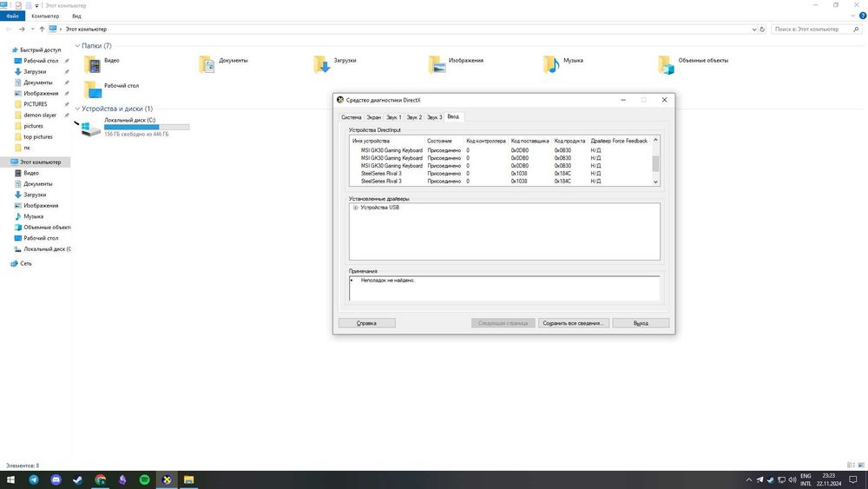Click the Справка button
The image size is (868, 489).
coord(366,323)
